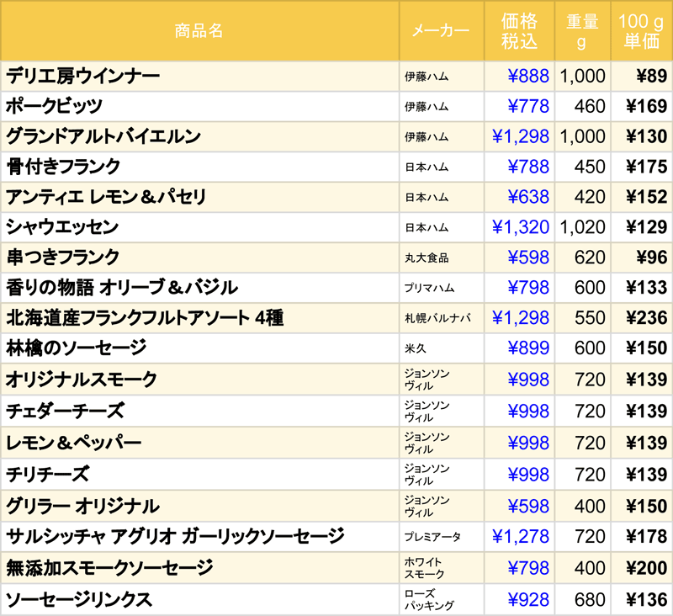Click unit price ¥178 for サルシッチャ アグリオ
Image resolution: width=673 pixels, height=616 pixels.
pyautogui.click(x=646, y=536)
